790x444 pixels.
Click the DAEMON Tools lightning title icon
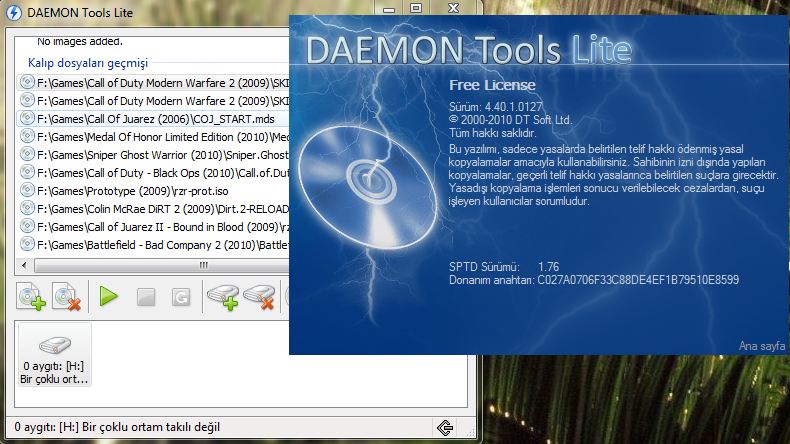point(14,13)
